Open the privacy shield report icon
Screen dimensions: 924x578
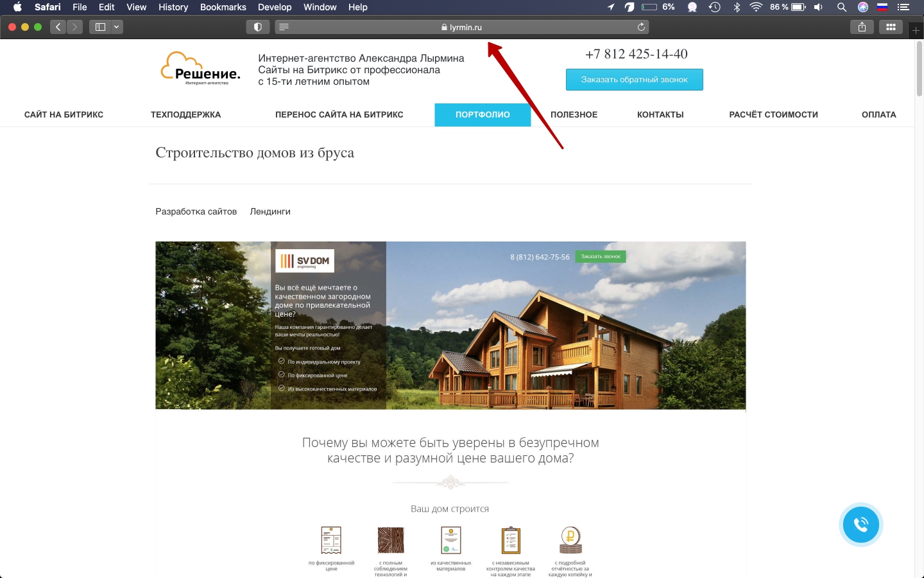tap(257, 27)
